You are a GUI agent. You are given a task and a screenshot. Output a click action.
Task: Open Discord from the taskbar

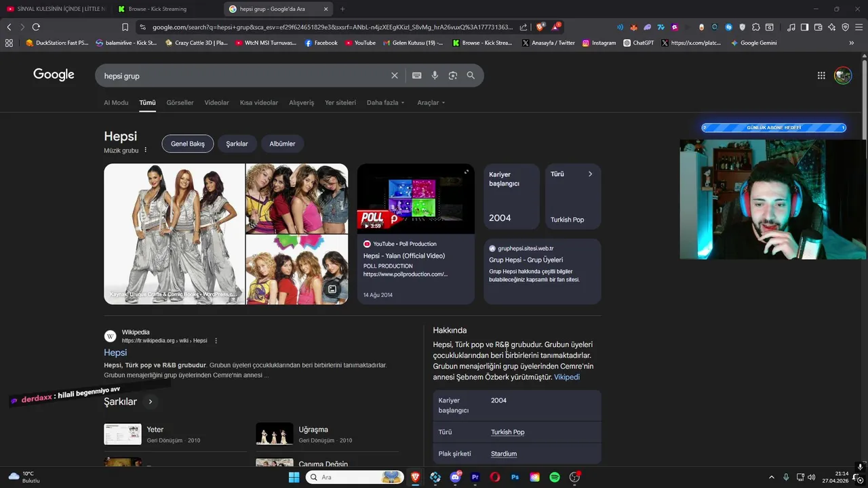click(x=455, y=477)
